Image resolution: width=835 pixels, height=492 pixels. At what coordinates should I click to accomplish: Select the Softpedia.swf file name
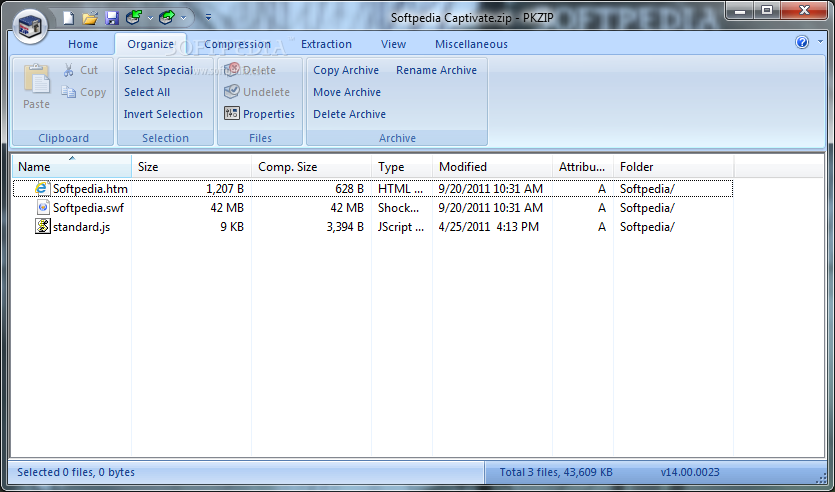(88, 208)
